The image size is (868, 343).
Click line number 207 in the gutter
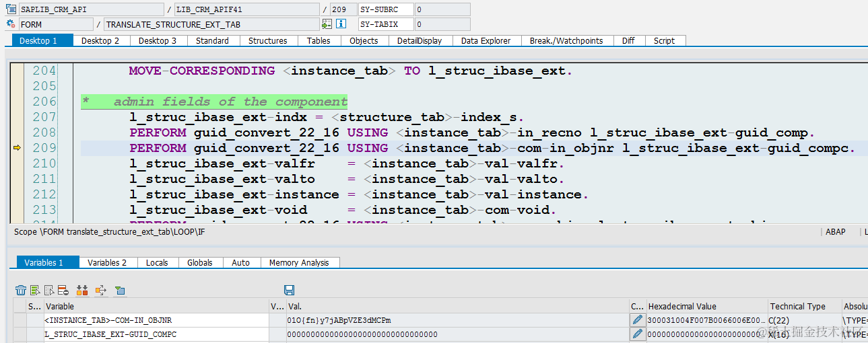[x=44, y=117]
